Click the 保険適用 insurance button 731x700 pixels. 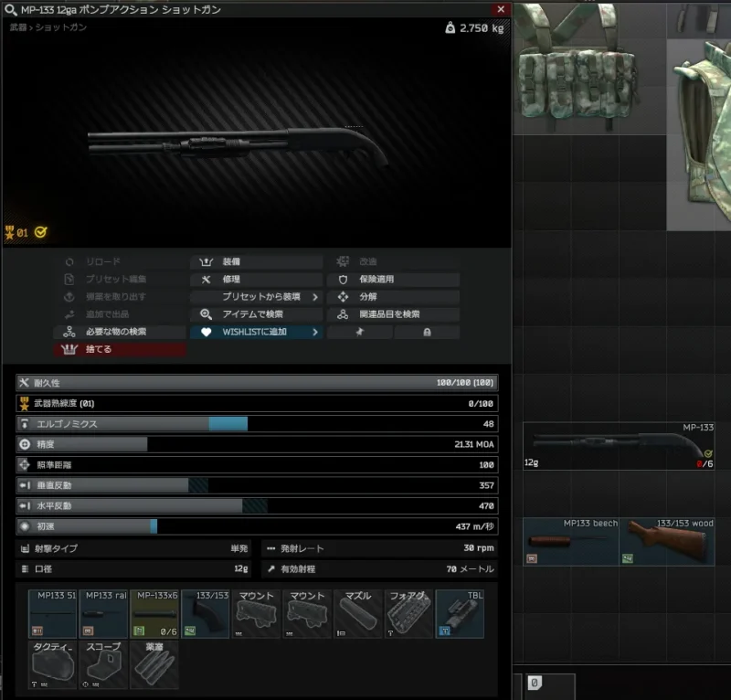click(x=394, y=280)
